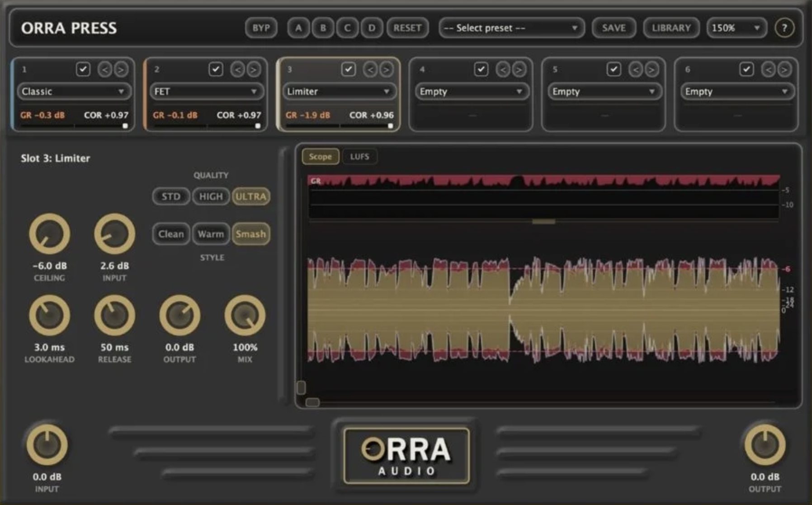Image resolution: width=812 pixels, height=505 pixels.
Task: Switch to the Scope tab
Action: pos(321,157)
